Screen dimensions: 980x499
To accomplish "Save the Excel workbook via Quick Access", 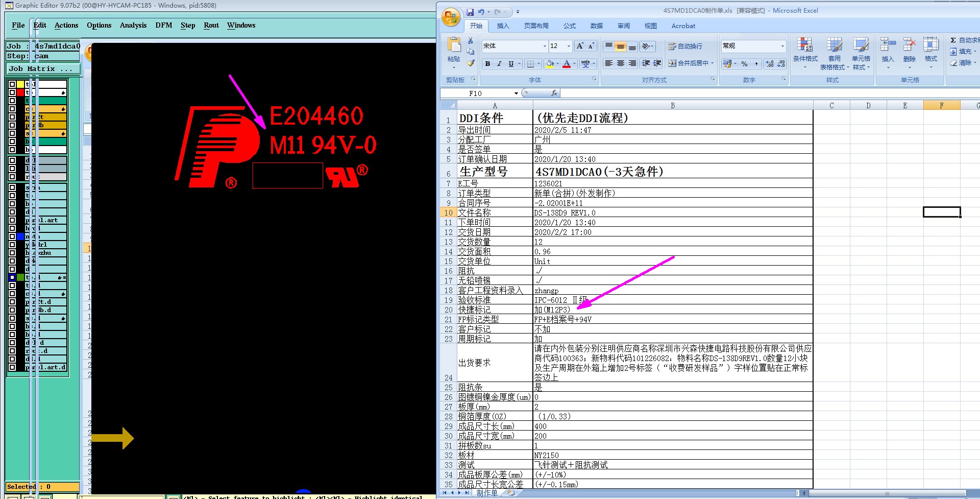I will [470, 12].
